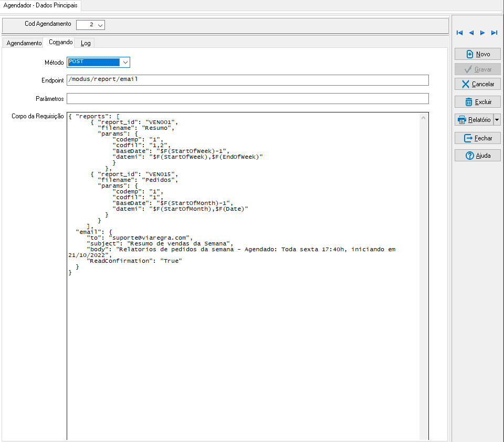Delete record with Excluir button
504x442 pixels.
point(477,102)
